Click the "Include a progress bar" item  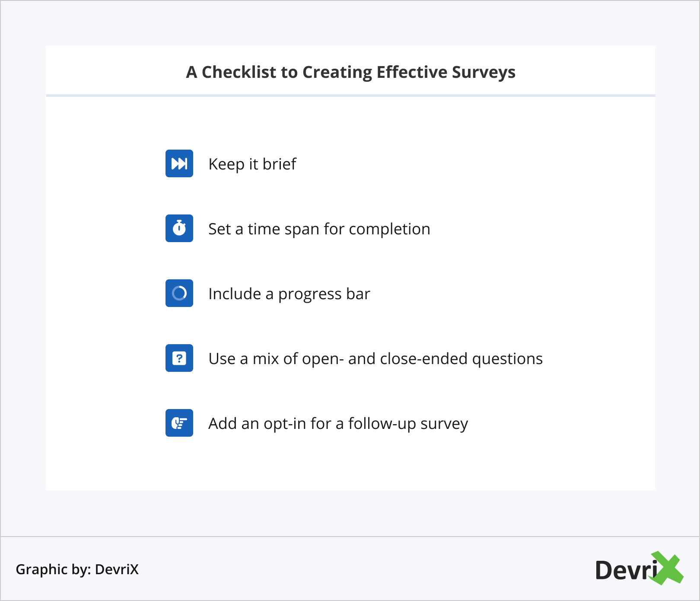[289, 294]
